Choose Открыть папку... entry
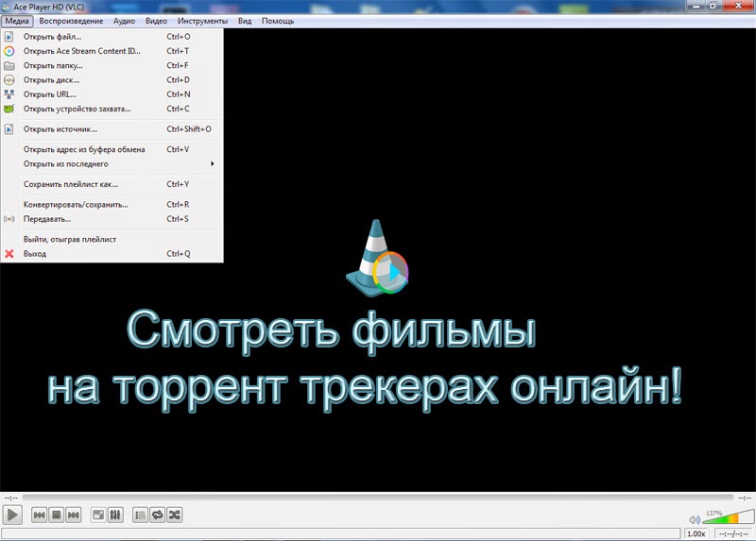Viewport: 756px width, 541px height. coord(112,65)
